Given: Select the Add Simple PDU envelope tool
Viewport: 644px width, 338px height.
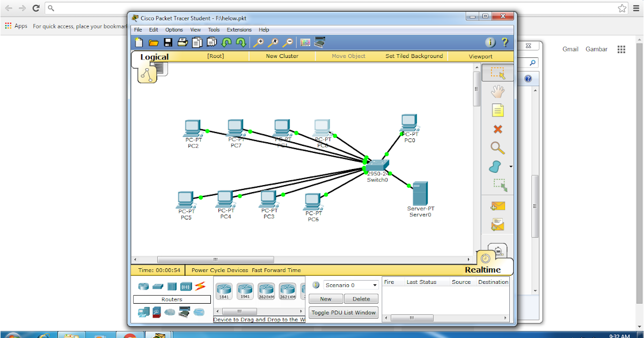Looking at the screenshot, I should 497,205.
